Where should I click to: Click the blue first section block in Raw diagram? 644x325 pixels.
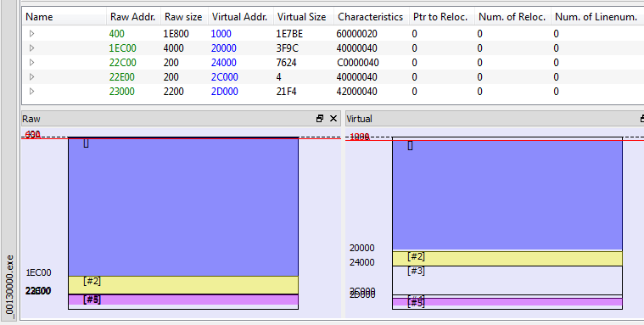pos(183,208)
